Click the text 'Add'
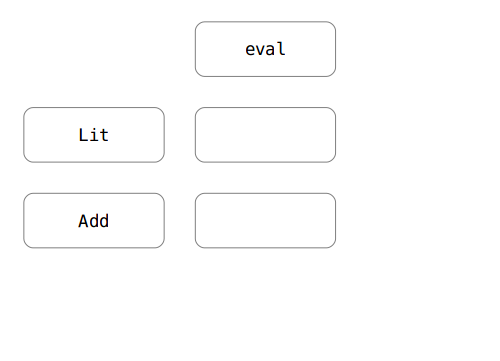The width and height of the screenshot is (500, 361). 94,221
